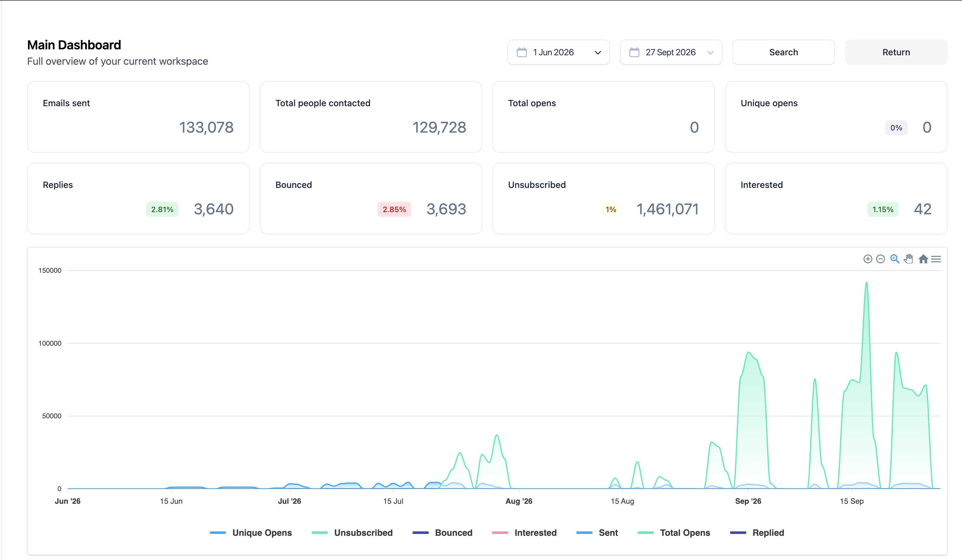The width and height of the screenshot is (962, 560).
Task: Click the Return button
Action: click(896, 52)
